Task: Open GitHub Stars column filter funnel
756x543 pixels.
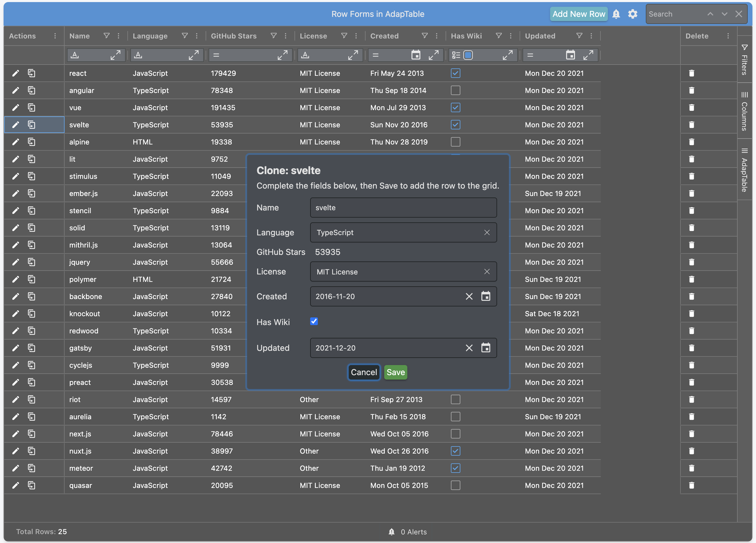Action: tap(273, 36)
